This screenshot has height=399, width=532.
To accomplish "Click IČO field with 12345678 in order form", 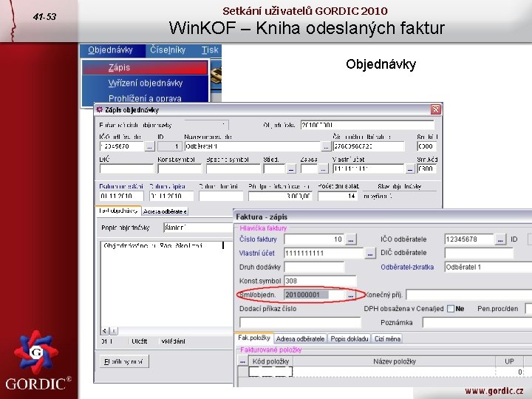I will [x=122, y=146].
